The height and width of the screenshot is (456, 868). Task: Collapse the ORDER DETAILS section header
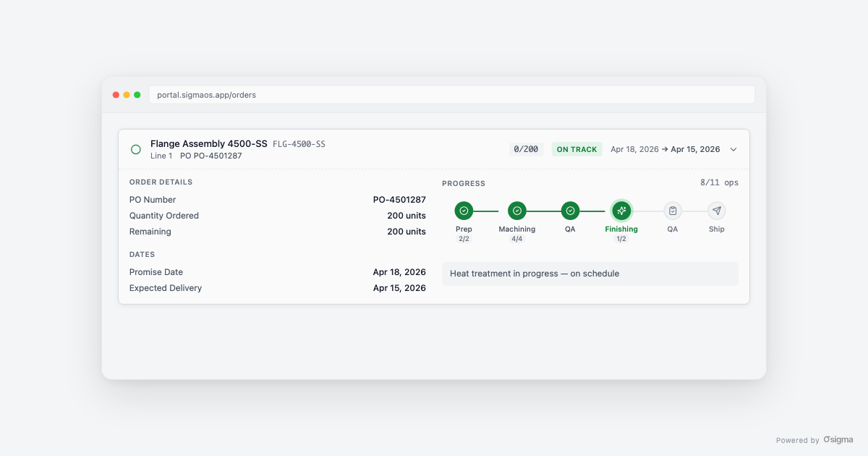pos(161,182)
